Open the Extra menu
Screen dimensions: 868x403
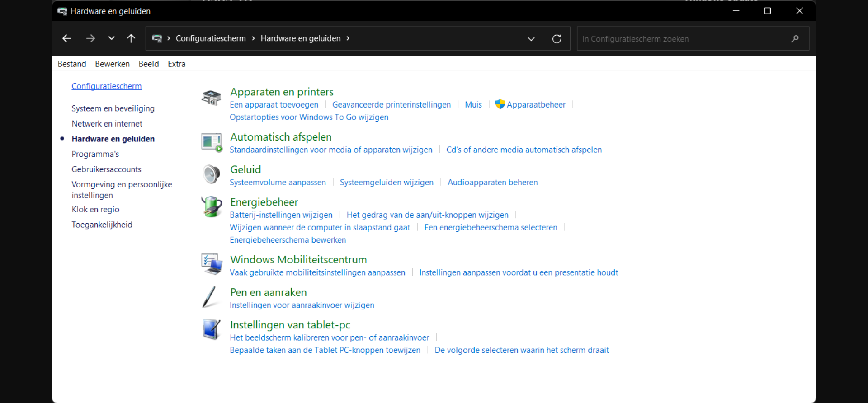pyautogui.click(x=176, y=64)
